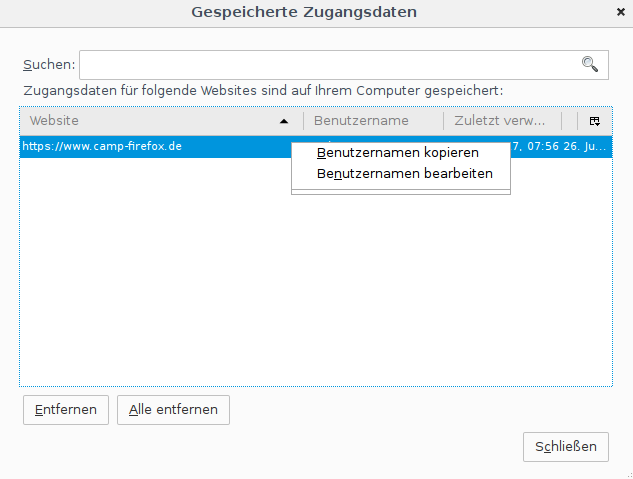This screenshot has height=479, width=633.
Task: Click the magnifier icon in search field
Action: (590, 65)
